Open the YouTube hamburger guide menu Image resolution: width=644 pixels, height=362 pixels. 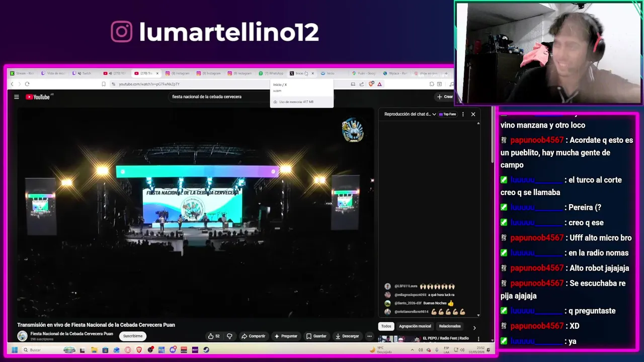(x=16, y=97)
